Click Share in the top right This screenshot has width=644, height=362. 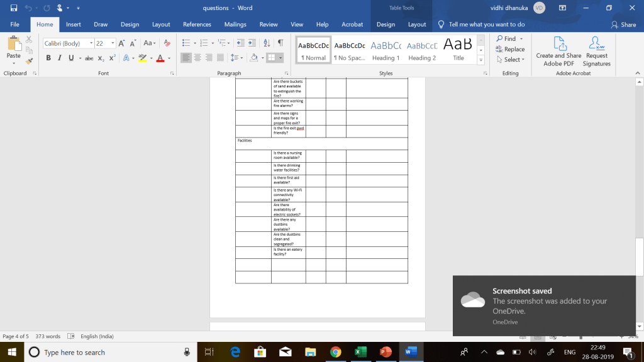click(623, 25)
